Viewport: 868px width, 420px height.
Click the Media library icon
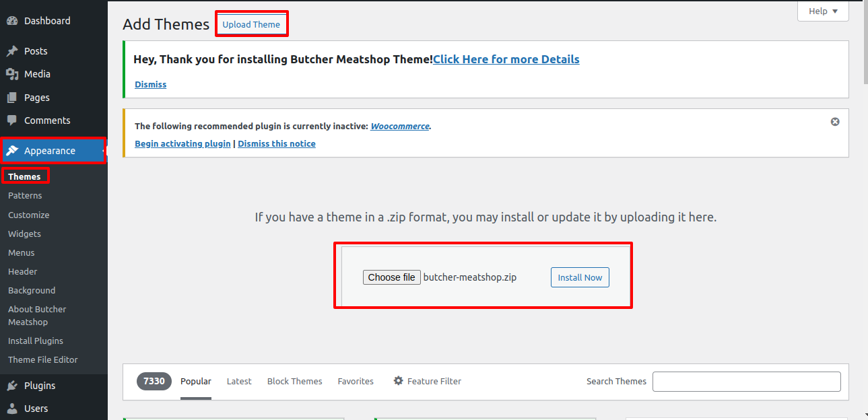(x=12, y=74)
